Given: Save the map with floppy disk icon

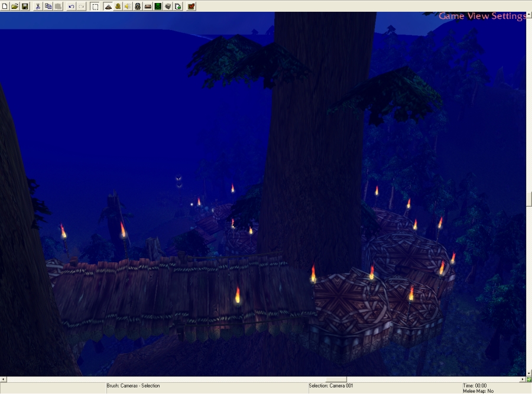Looking at the screenshot, I should (x=25, y=6).
